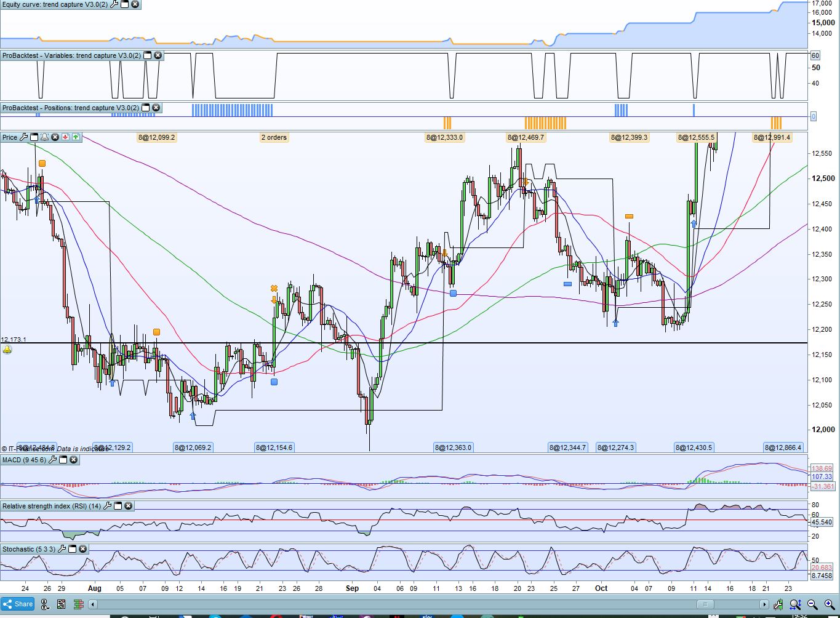
Task: Zoom out the chart with minus magnifier
Action: point(813,604)
